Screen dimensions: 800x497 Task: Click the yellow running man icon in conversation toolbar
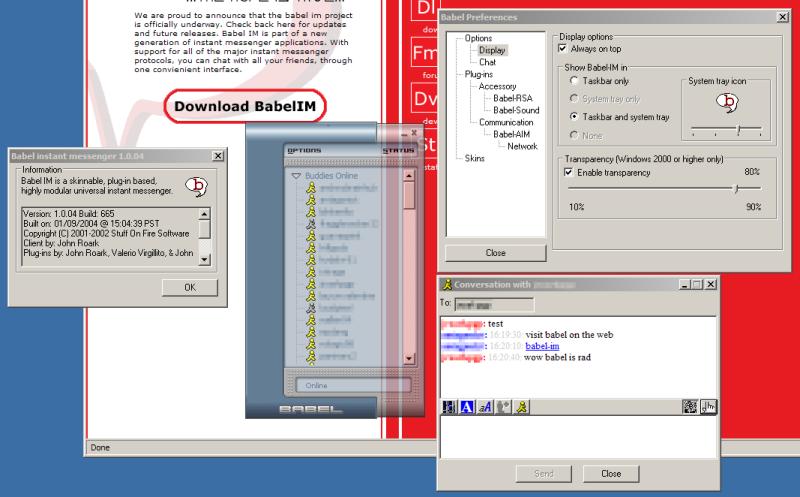pos(521,407)
